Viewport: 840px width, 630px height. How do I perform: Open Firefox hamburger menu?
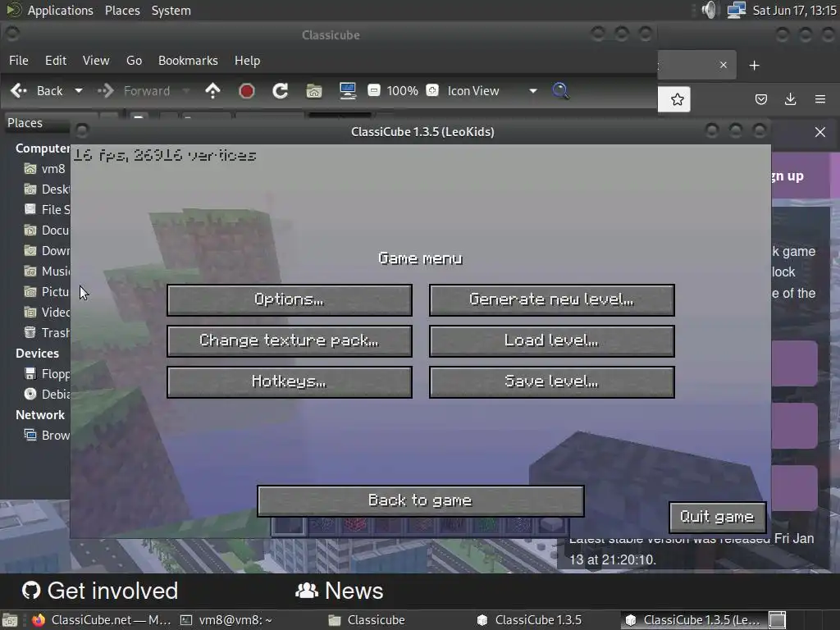click(x=820, y=99)
